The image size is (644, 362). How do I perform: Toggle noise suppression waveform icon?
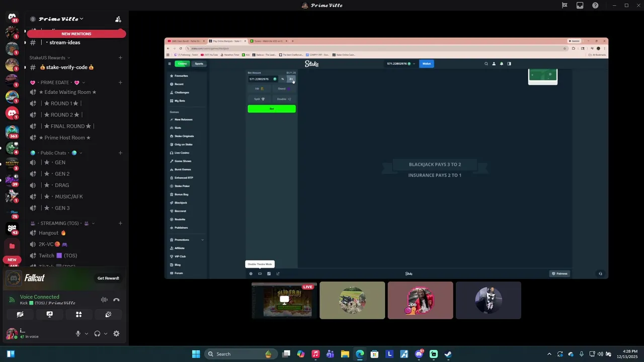[x=104, y=300]
